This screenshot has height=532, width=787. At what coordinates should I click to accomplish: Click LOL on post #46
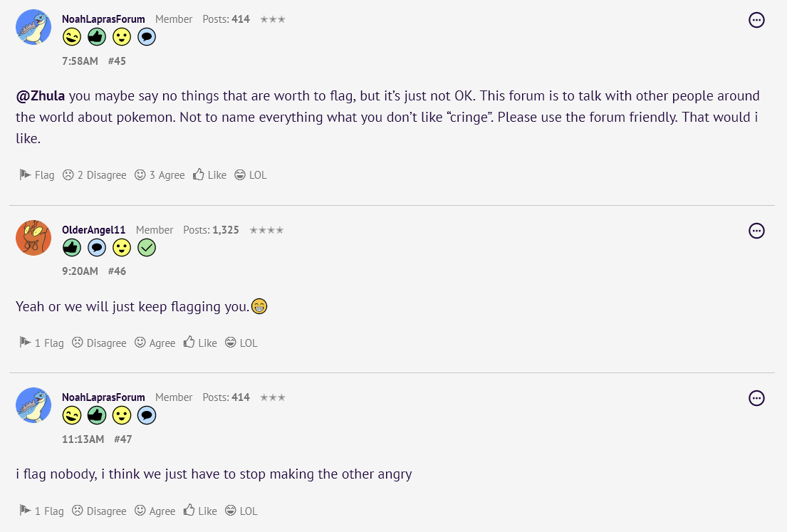pyautogui.click(x=241, y=343)
